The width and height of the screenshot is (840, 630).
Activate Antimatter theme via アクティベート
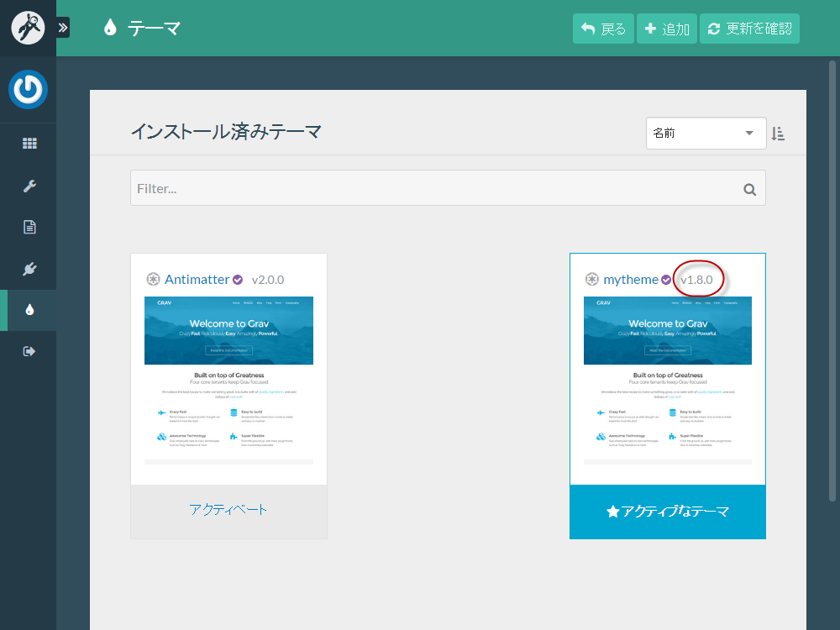[x=228, y=511]
